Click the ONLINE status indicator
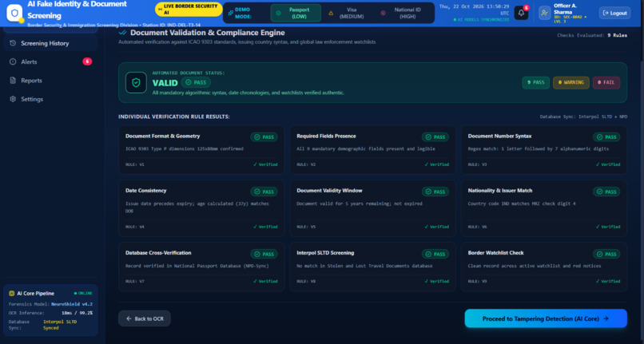This screenshot has width=644, height=344. point(83,294)
